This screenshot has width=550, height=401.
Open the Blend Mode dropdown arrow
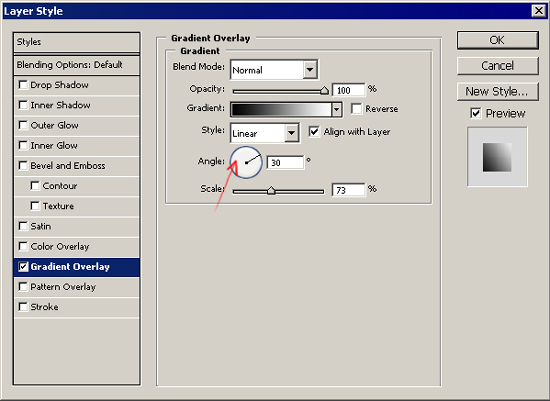point(310,70)
